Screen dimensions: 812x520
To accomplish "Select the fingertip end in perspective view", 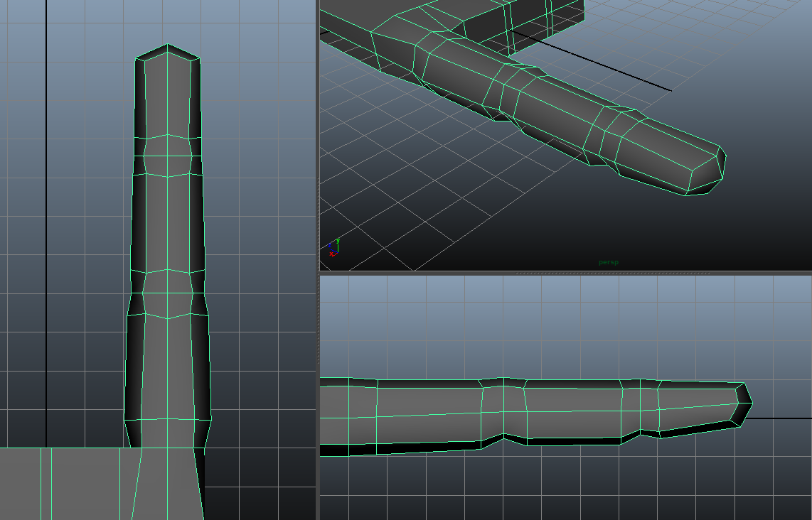I will [704, 169].
